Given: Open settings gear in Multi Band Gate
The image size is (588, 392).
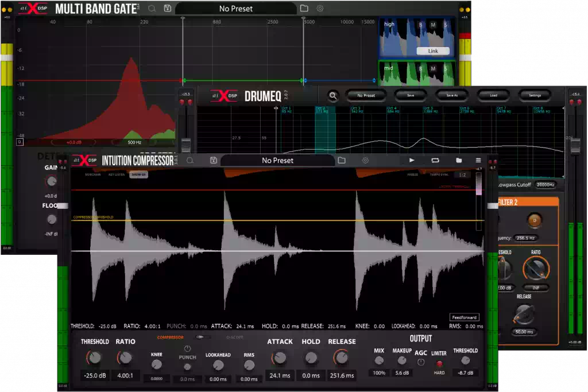Looking at the screenshot, I should (320, 8).
